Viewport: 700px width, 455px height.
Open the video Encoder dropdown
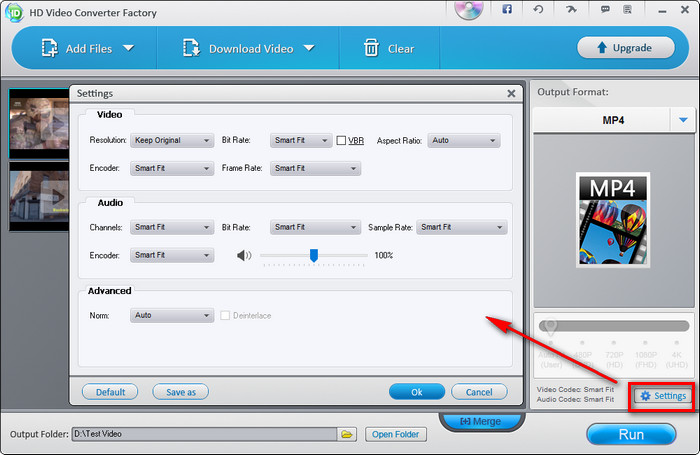[172, 168]
